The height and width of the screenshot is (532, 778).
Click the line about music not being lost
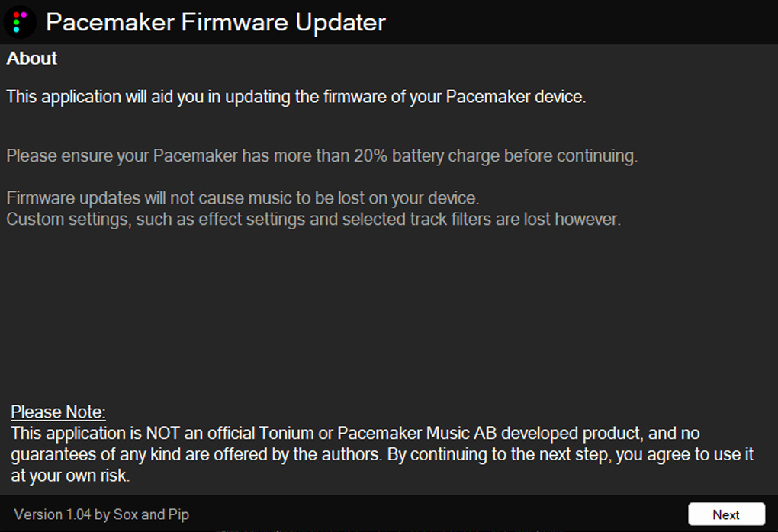pyautogui.click(x=243, y=198)
